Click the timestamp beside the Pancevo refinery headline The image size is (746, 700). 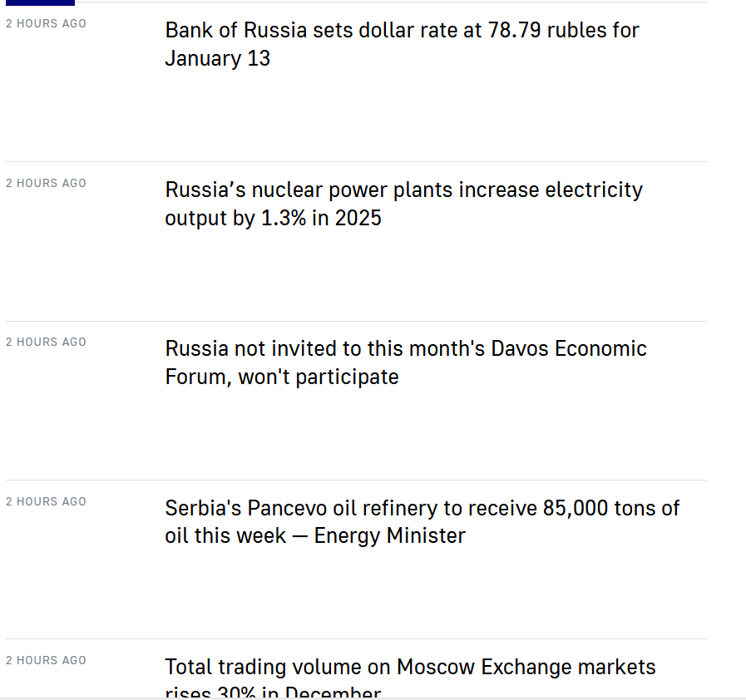pyautogui.click(x=46, y=501)
